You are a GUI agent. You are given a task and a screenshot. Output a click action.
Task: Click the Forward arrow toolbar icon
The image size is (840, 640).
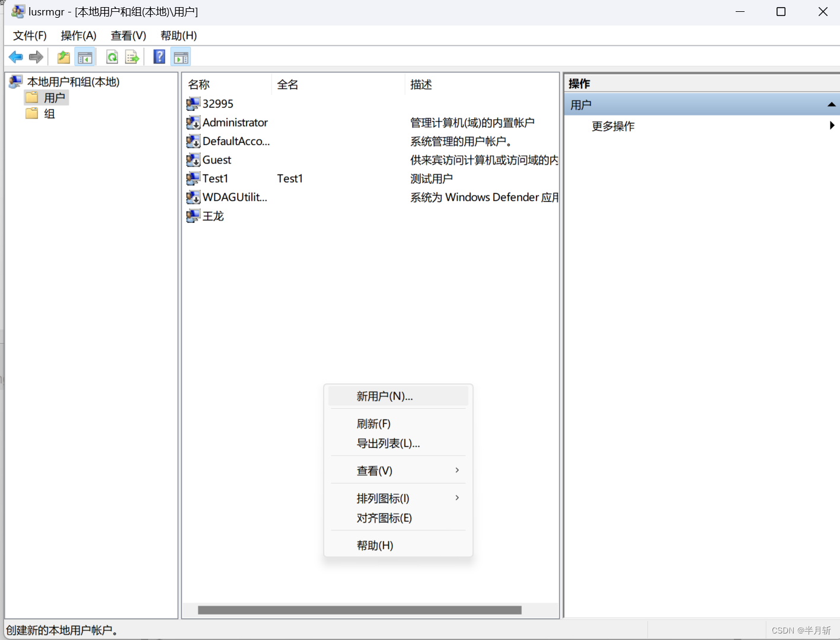point(36,57)
